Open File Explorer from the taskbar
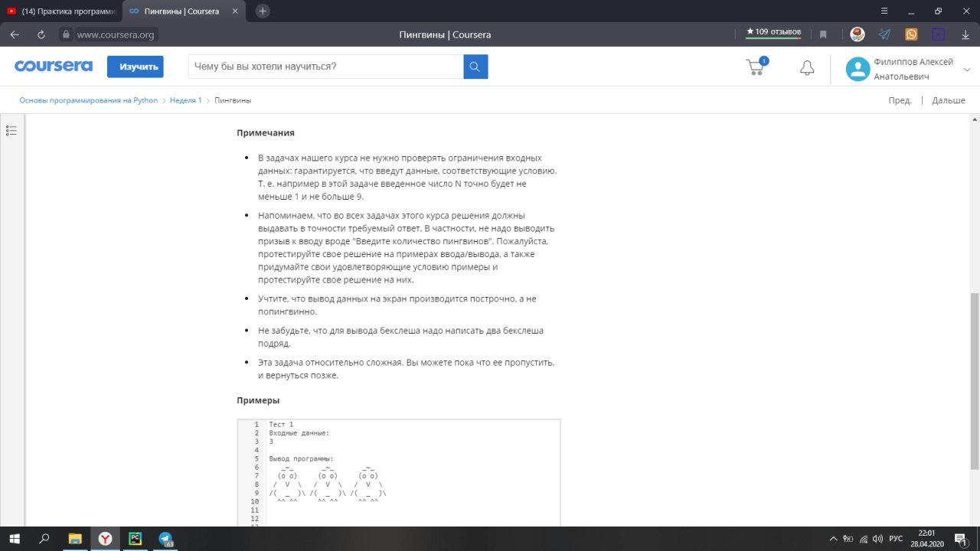Screen dimensions: 980x551 click(x=75, y=539)
